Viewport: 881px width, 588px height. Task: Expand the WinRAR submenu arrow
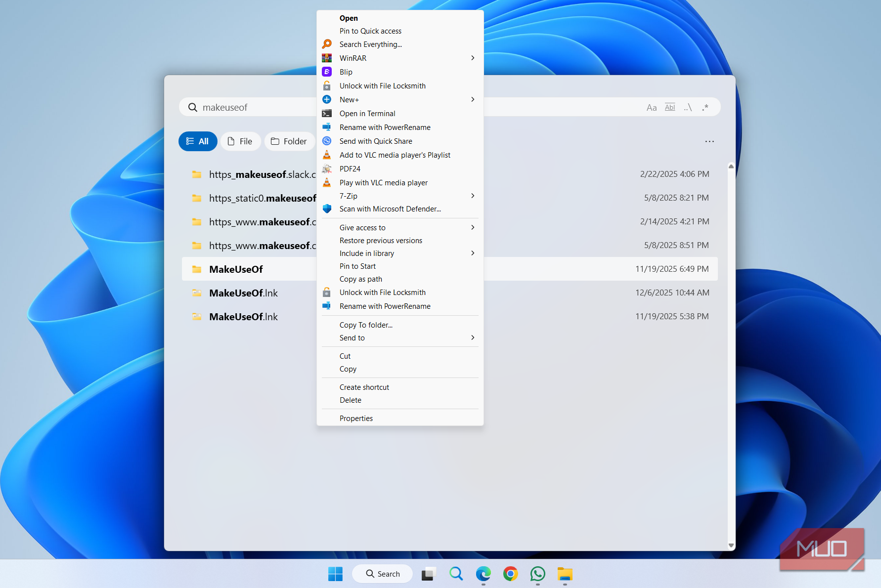[x=473, y=58]
